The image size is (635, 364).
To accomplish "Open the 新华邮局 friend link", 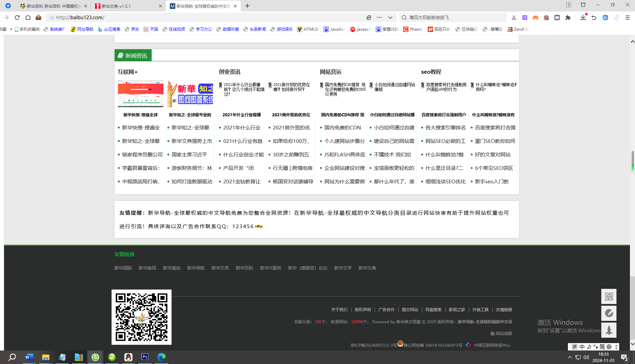I will click(x=147, y=268).
